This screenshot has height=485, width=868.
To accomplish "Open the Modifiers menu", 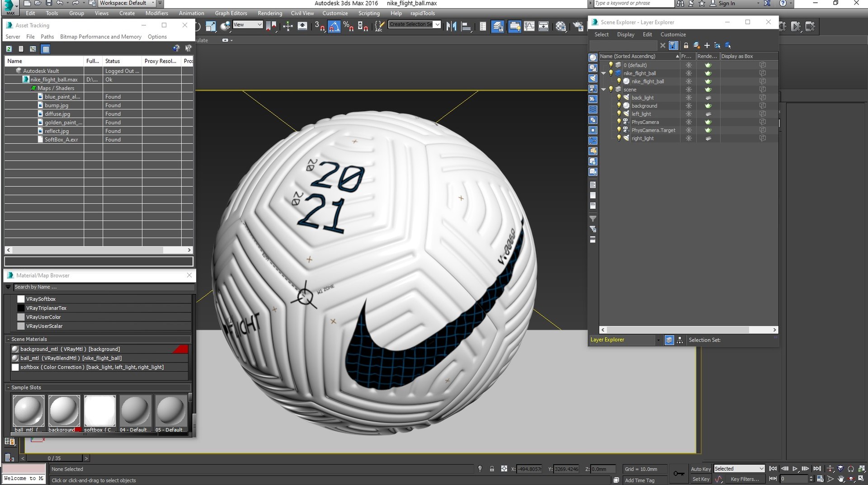I will coord(156,13).
